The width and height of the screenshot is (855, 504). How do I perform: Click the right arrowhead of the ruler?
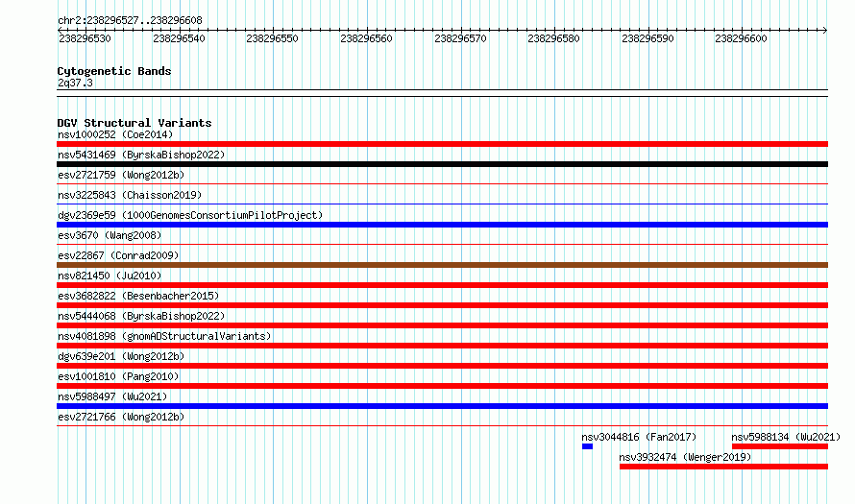pos(825,30)
